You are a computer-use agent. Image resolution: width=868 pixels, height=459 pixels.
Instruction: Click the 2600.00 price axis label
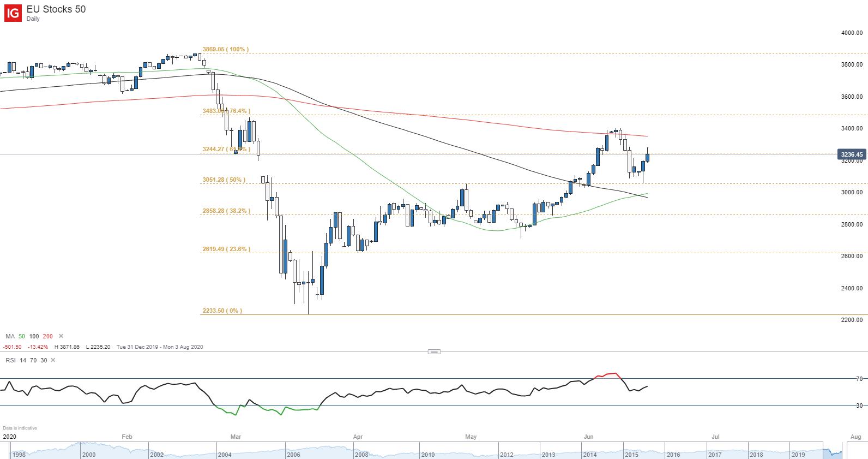tap(852, 256)
